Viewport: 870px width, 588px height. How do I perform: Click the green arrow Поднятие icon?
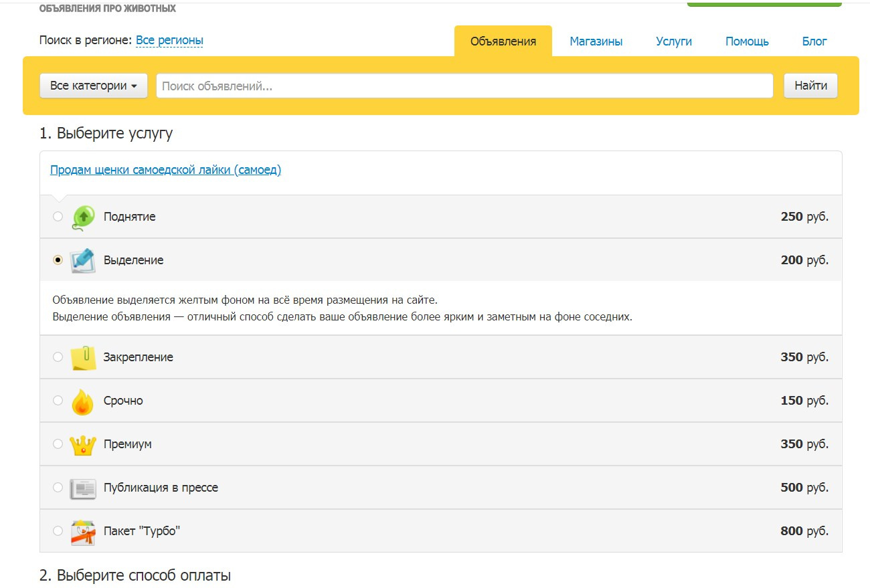[83, 217]
